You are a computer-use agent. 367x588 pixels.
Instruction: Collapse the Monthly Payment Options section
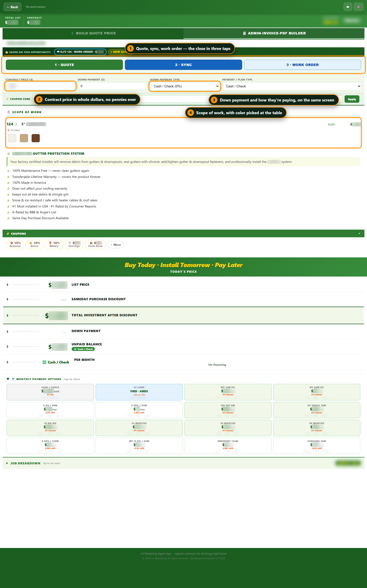click(x=8, y=379)
